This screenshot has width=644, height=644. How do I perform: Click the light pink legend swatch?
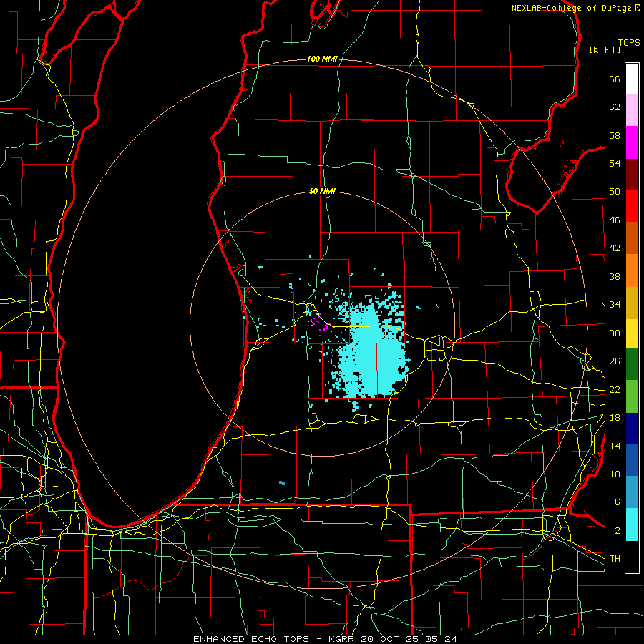[x=632, y=109]
